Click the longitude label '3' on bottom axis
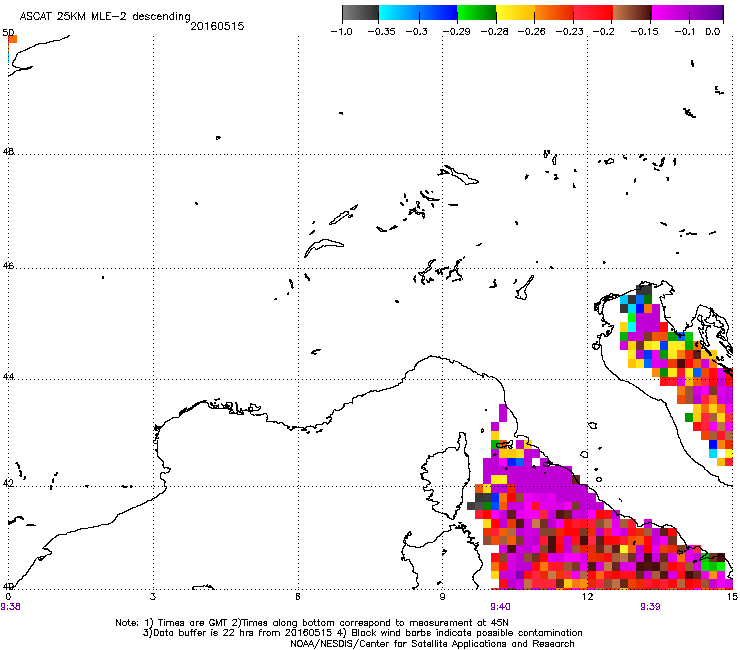 point(153,597)
